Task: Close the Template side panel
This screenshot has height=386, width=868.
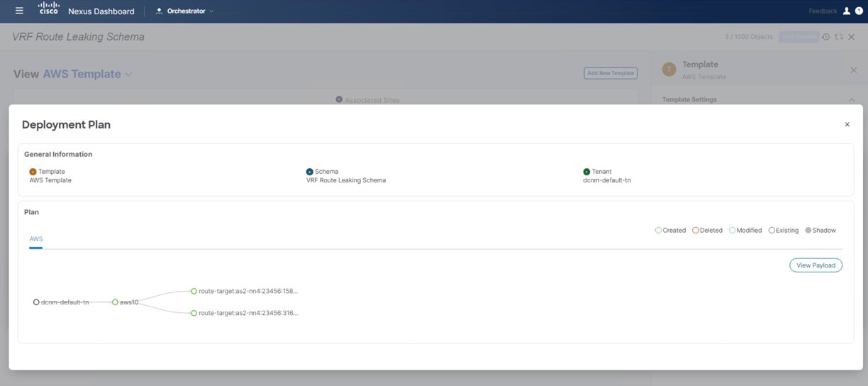Action: pos(853,70)
